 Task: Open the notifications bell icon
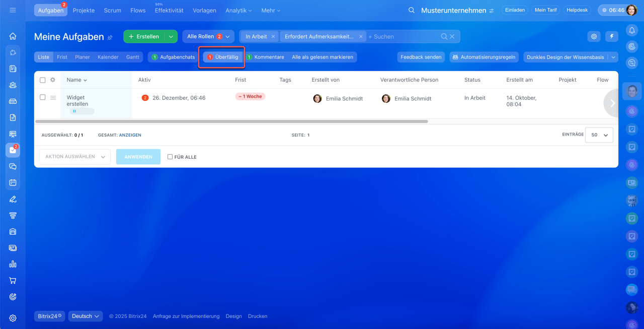click(632, 30)
